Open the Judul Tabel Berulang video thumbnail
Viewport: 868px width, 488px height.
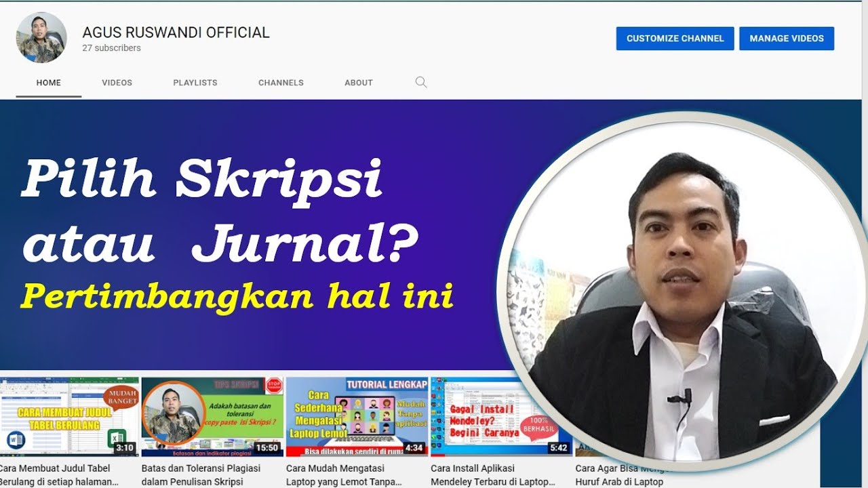click(x=69, y=417)
